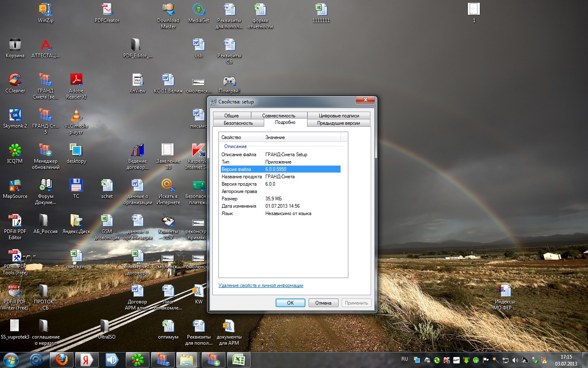Click the Форум Докуме... desktop shortcut

tap(46, 192)
